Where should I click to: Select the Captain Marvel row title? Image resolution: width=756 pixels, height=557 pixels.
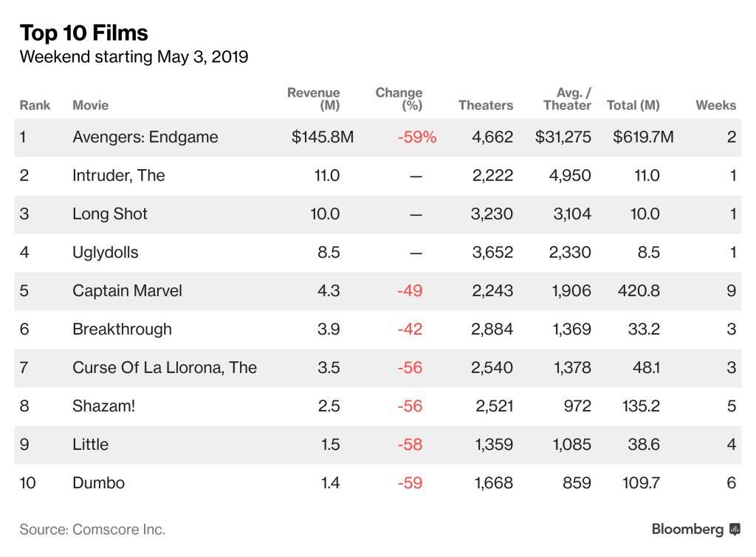tap(128, 291)
